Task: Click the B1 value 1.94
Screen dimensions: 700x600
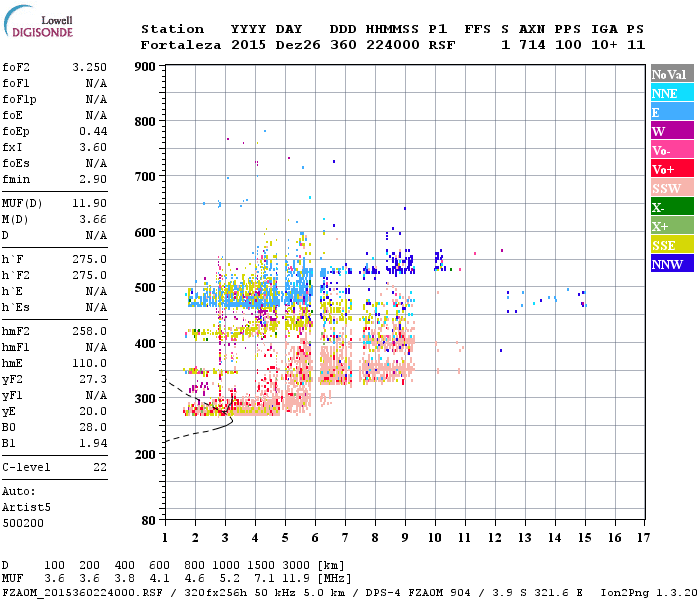Action: (x=93, y=444)
